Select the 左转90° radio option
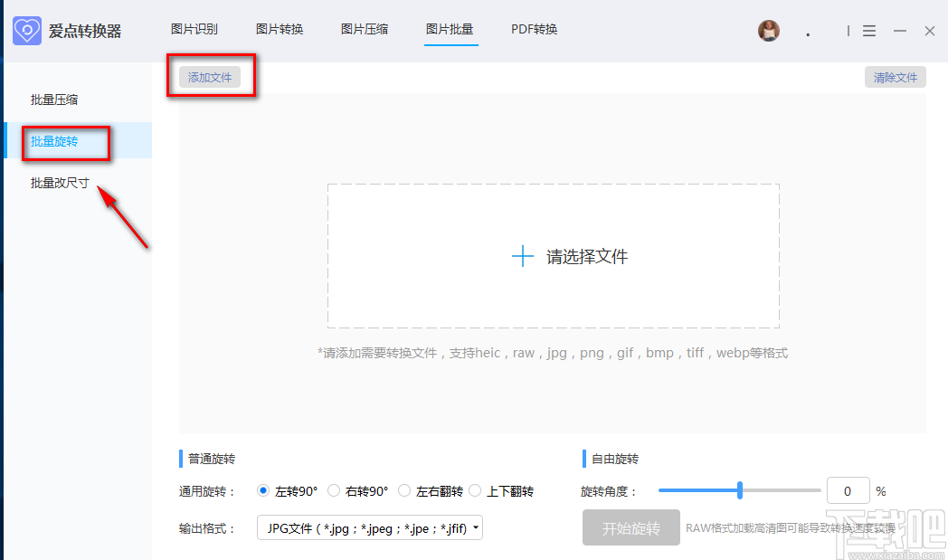 tap(263, 490)
